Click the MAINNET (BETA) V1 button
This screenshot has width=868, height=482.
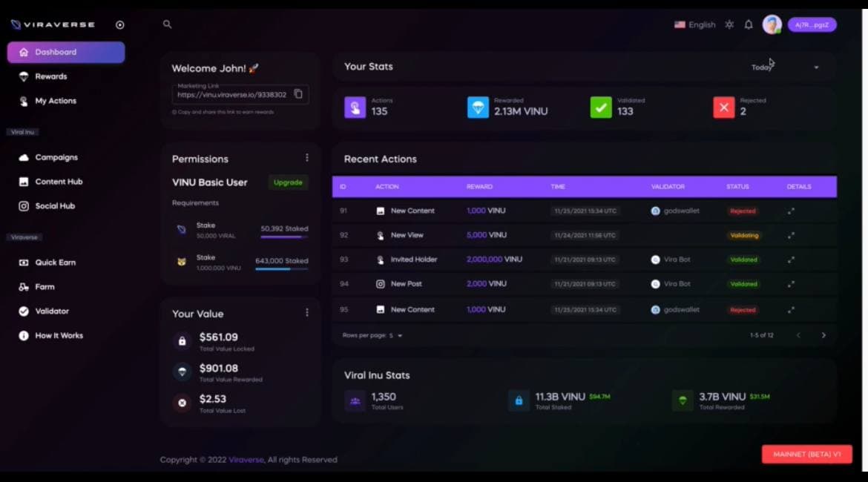click(807, 455)
